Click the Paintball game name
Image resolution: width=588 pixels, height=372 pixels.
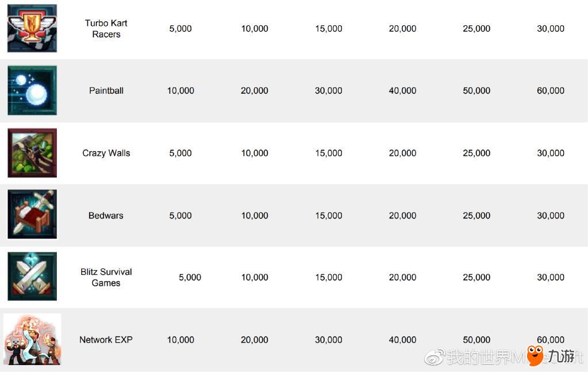tap(106, 90)
